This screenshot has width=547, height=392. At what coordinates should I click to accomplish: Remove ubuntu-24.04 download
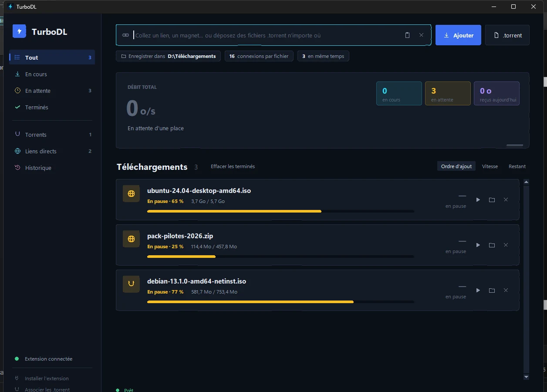[x=506, y=199]
